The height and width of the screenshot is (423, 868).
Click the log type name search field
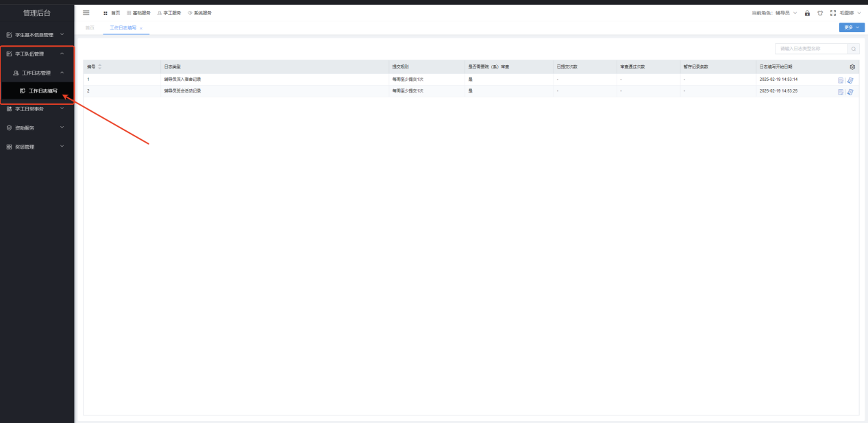812,49
